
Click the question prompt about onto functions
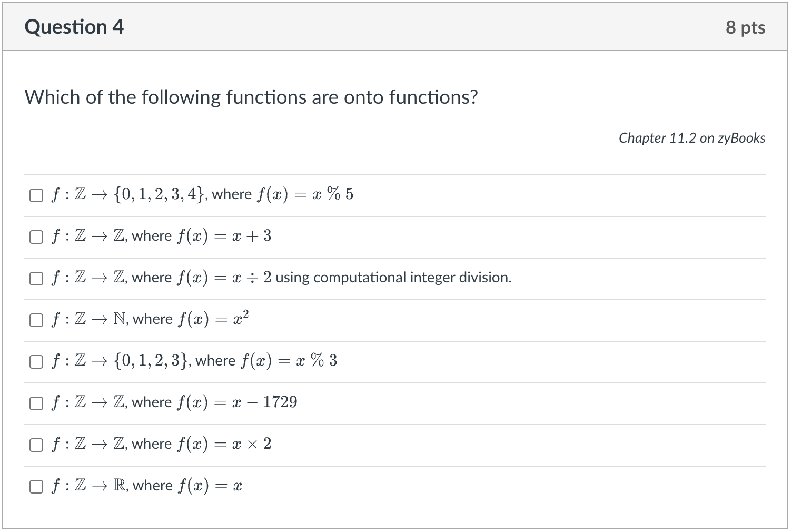pyautogui.click(x=251, y=97)
